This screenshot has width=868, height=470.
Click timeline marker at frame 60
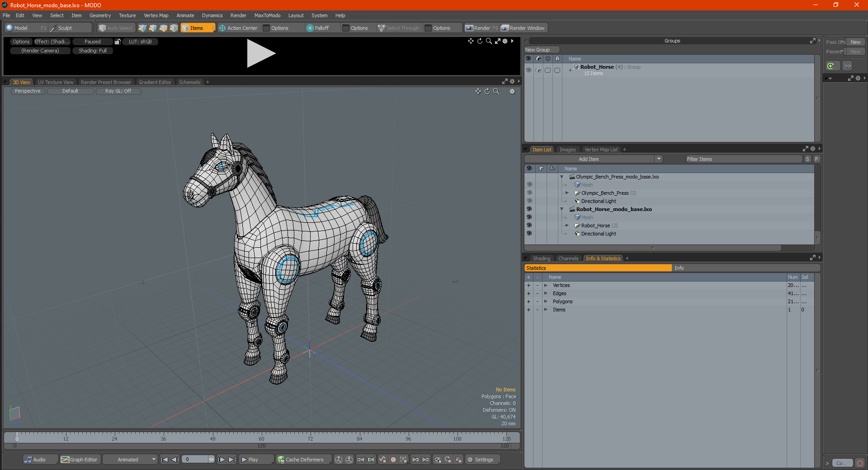pos(261,436)
